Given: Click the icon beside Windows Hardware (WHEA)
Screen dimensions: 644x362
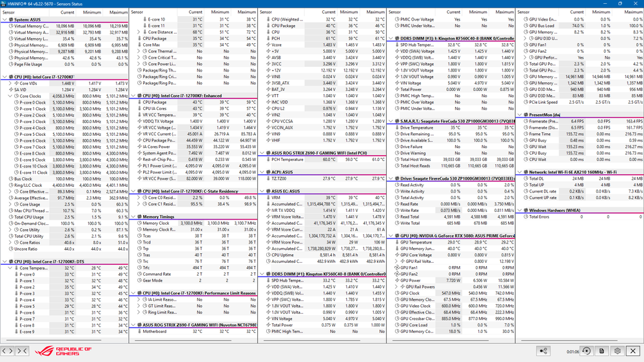Looking at the screenshot, I should (526, 211).
